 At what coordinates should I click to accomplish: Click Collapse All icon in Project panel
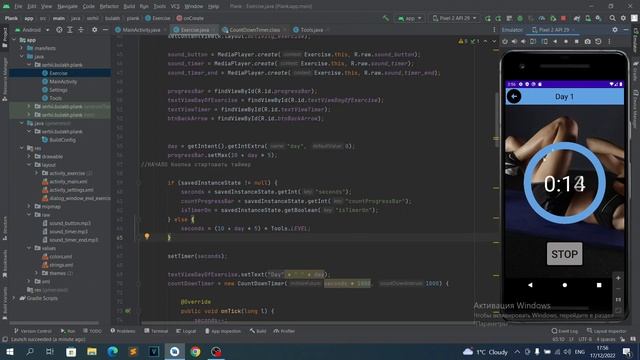81,30
